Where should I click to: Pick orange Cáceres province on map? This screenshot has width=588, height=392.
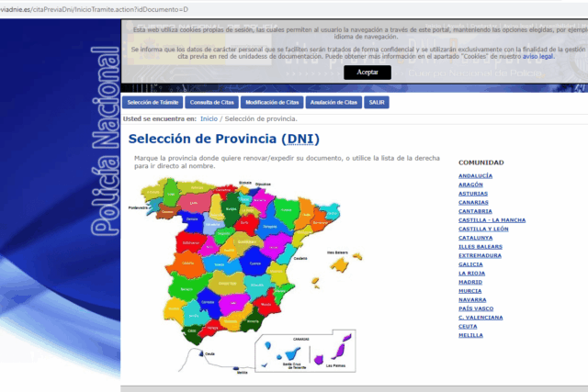187,263
